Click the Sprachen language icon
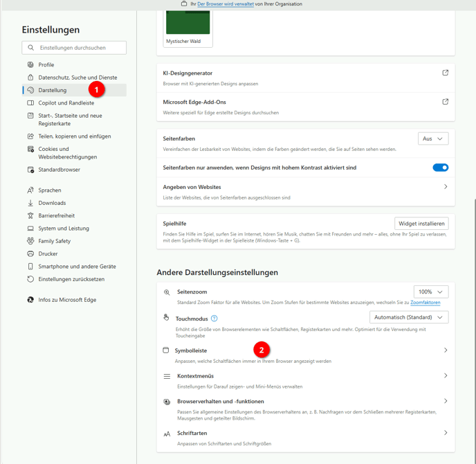Image resolution: width=476 pixels, height=464 pixels. (30, 190)
